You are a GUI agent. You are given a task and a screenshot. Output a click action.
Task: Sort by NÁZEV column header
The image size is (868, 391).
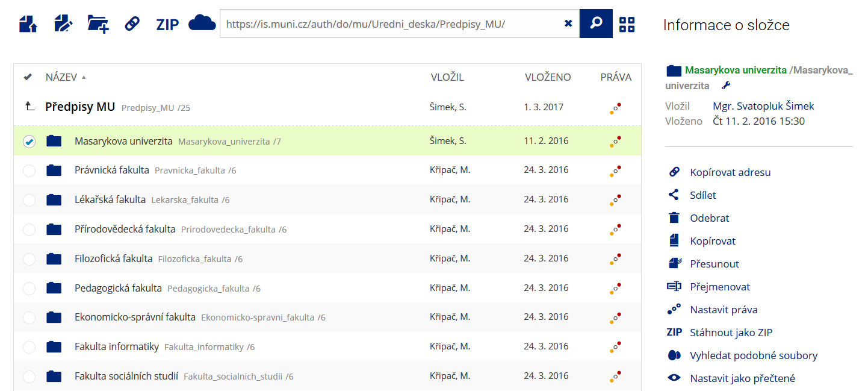[61, 77]
